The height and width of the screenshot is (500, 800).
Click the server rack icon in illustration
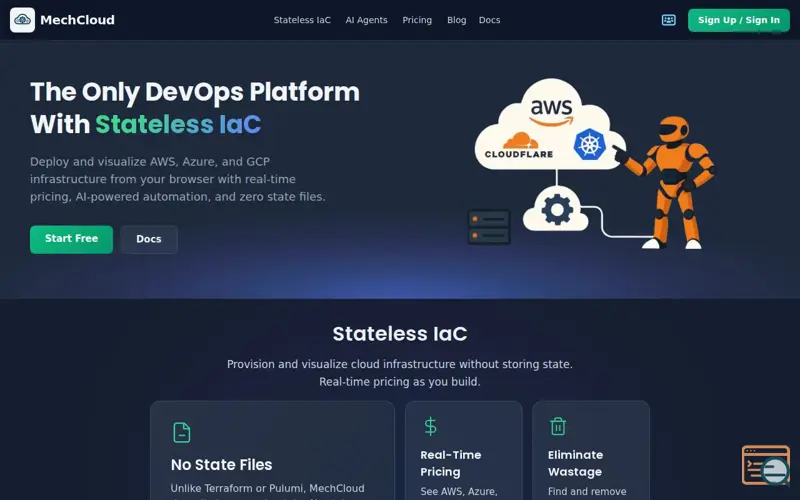[489, 227]
